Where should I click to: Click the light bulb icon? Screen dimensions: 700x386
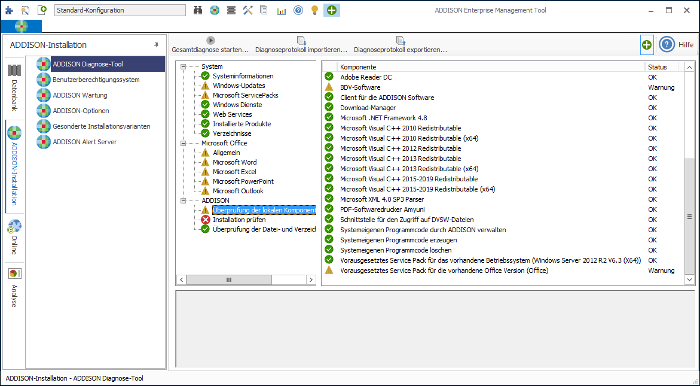315,10
